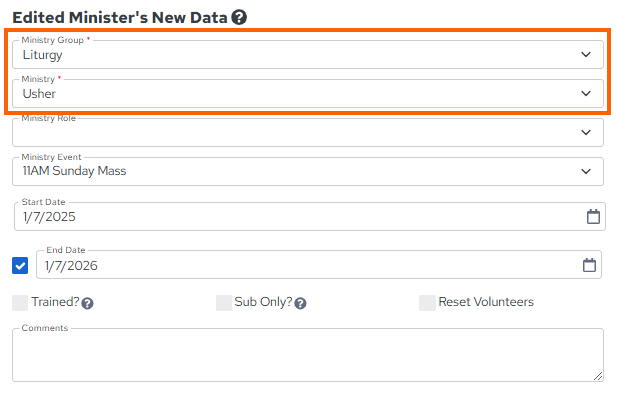This screenshot has height=395, width=617.
Task: Click into the End Date field 1/7/2026
Action: click(x=319, y=265)
